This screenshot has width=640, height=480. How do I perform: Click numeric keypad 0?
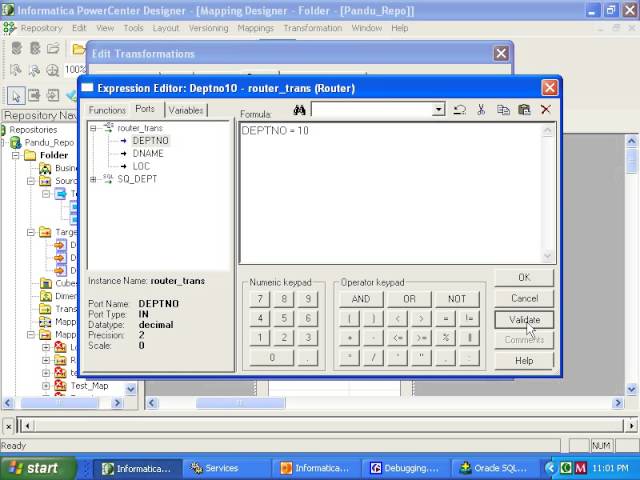pyautogui.click(x=272, y=358)
